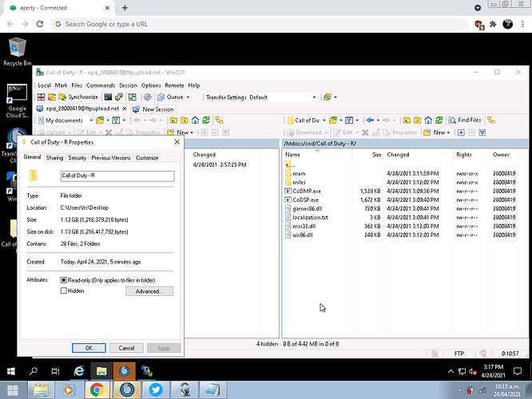
Task: Click local panel open directory icon
Action: (x=99, y=120)
